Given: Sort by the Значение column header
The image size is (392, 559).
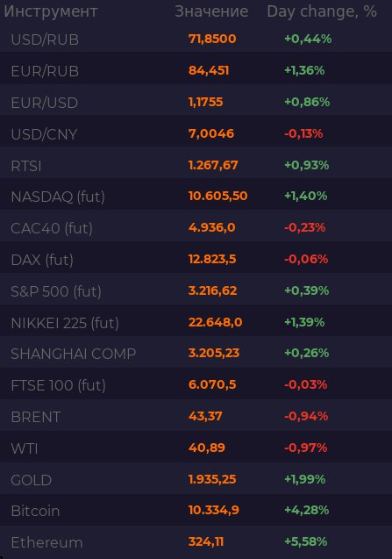Looking at the screenshot, I should pos(211,11).
